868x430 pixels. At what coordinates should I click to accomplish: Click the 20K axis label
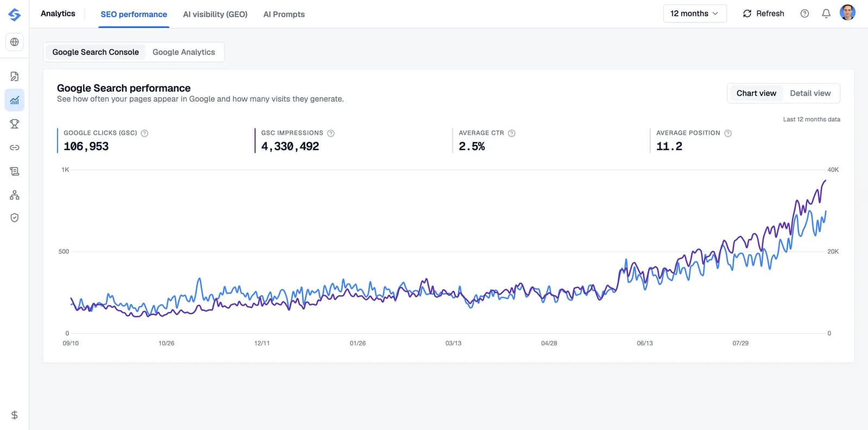pyautogui.click(x=833, y=252)
